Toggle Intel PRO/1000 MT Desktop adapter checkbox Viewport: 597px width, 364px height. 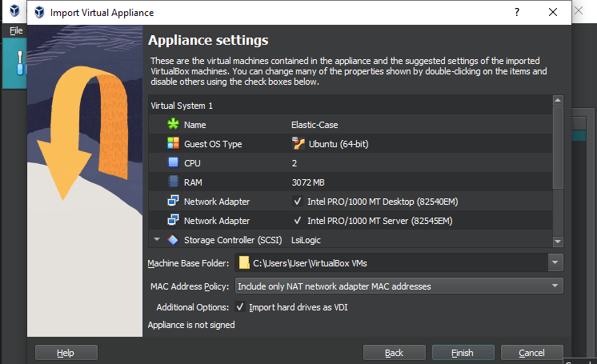pos(298,201)
